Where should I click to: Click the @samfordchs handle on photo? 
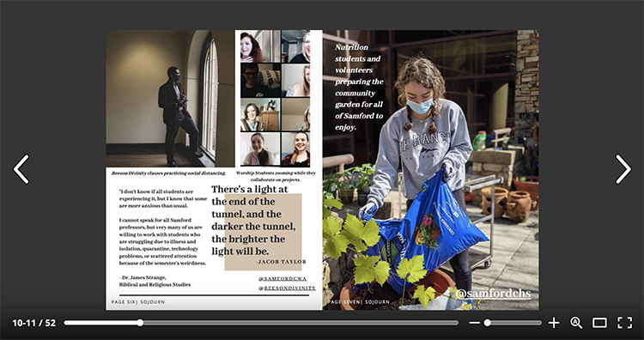493,294
